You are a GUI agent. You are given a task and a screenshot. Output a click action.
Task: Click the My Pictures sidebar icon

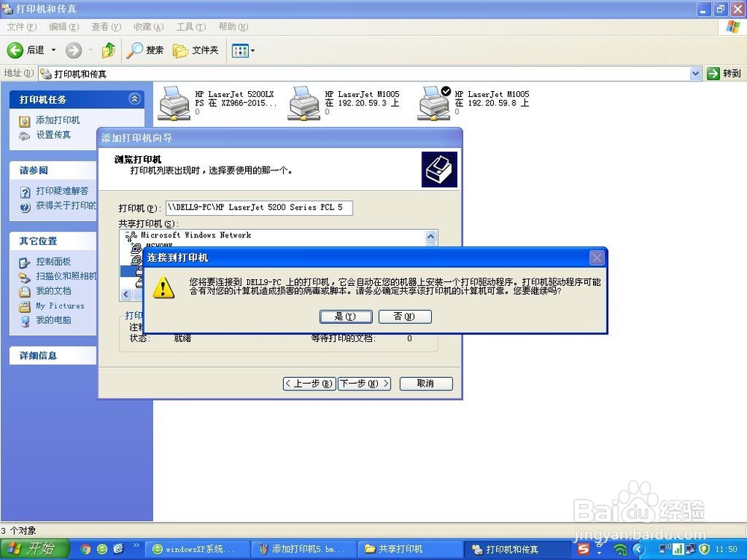(x=25, y=306)
